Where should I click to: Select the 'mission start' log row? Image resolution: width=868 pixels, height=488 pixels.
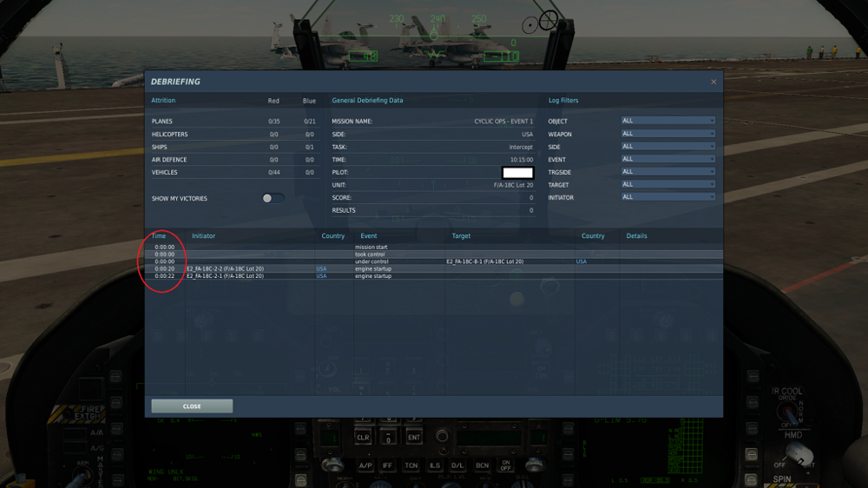[x=434, y=247]
